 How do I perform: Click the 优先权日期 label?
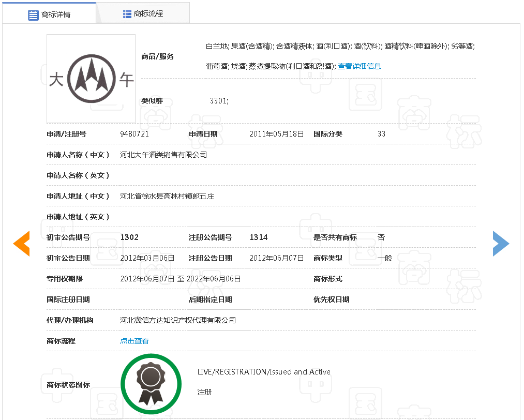coord(332,299)
